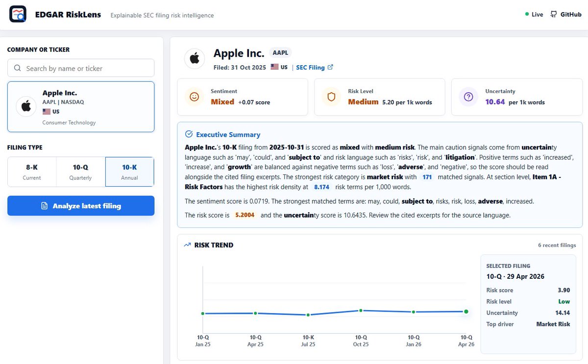Open the SEC Filing link

point(315,67)
